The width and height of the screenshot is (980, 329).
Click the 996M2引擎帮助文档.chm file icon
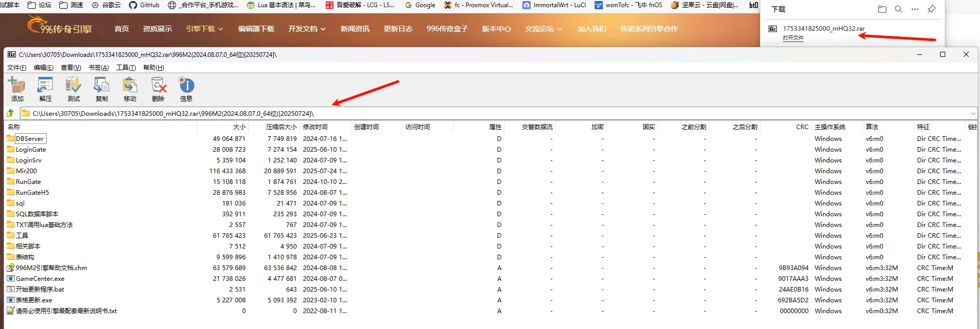pos(11,268)
